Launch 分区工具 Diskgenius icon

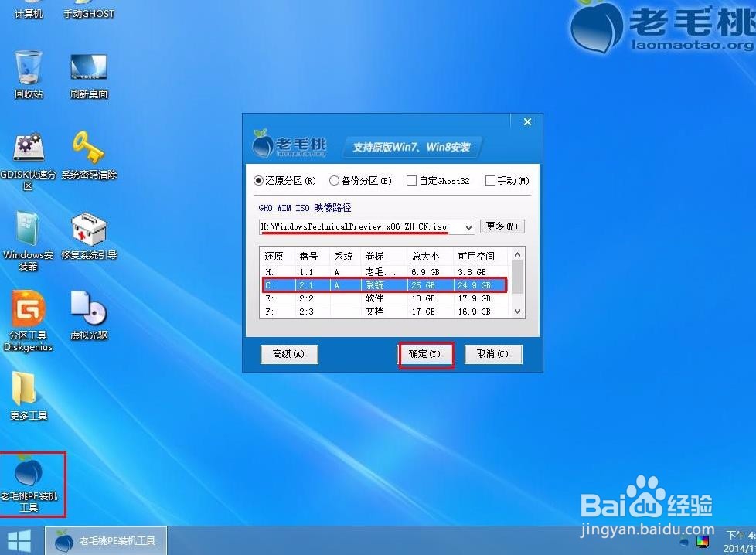(29, 321)
